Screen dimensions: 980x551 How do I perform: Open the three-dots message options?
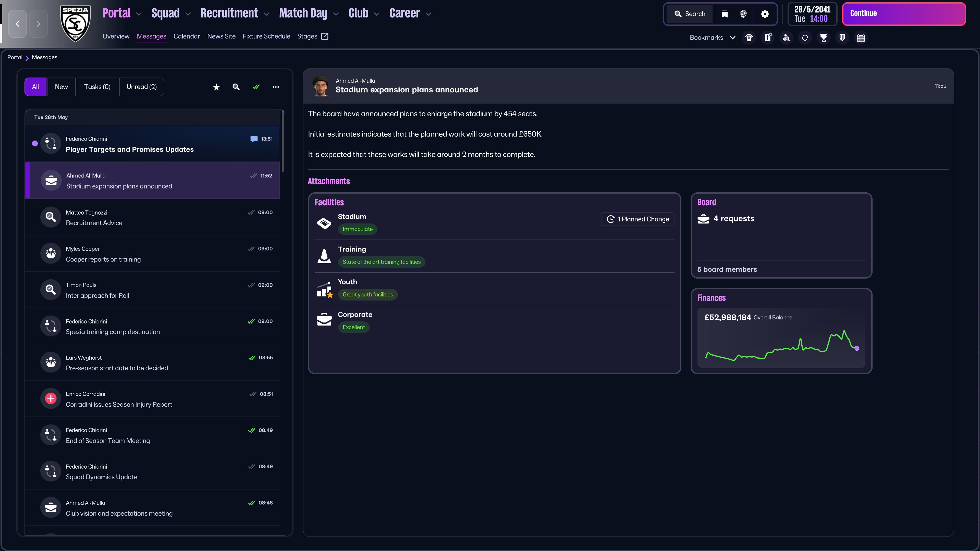(x=276, y=87)
